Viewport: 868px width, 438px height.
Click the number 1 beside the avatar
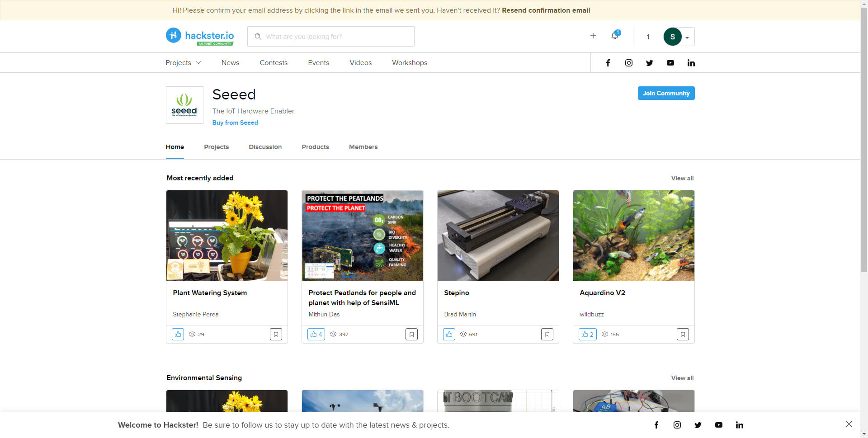(648, 37)
